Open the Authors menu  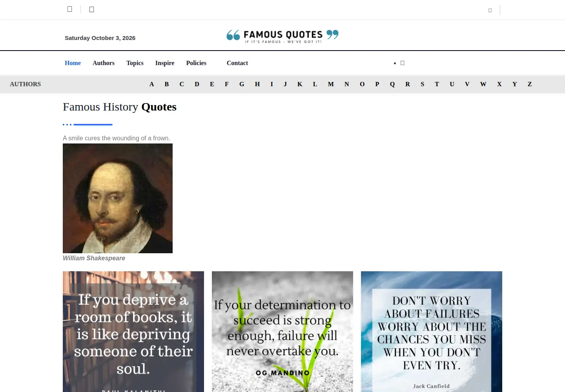click(104, 63)
